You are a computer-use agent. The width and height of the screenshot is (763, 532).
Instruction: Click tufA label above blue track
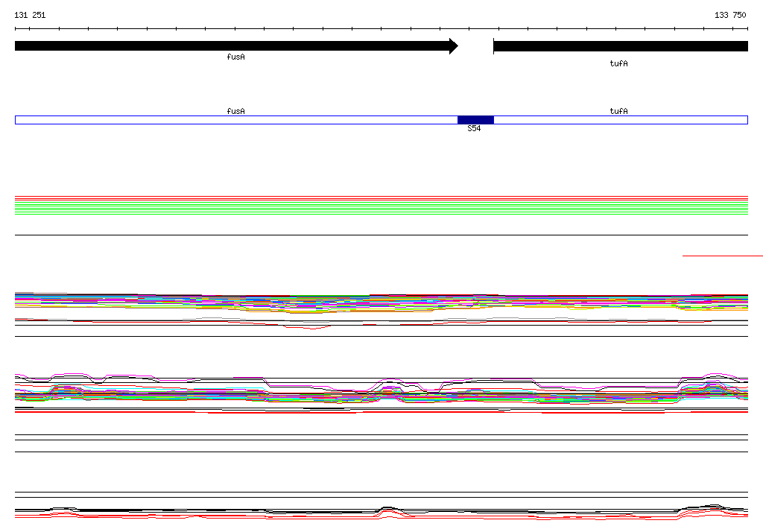tap(618, 112)
